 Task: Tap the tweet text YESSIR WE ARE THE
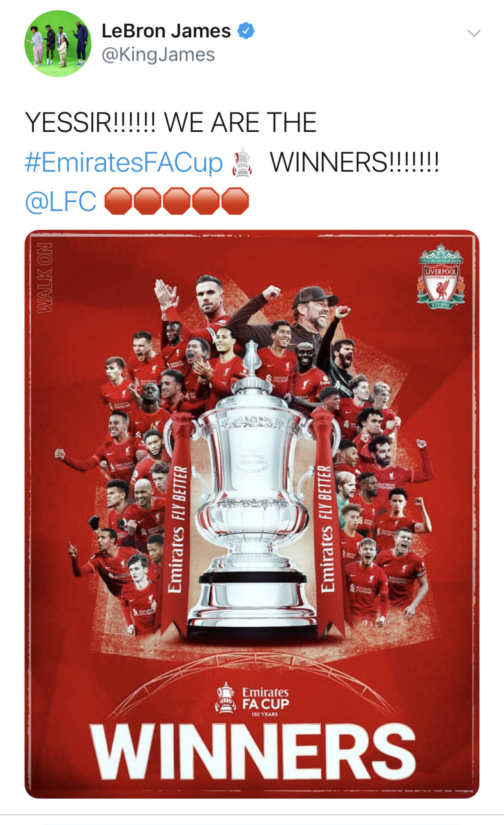[x=170, y=122]
